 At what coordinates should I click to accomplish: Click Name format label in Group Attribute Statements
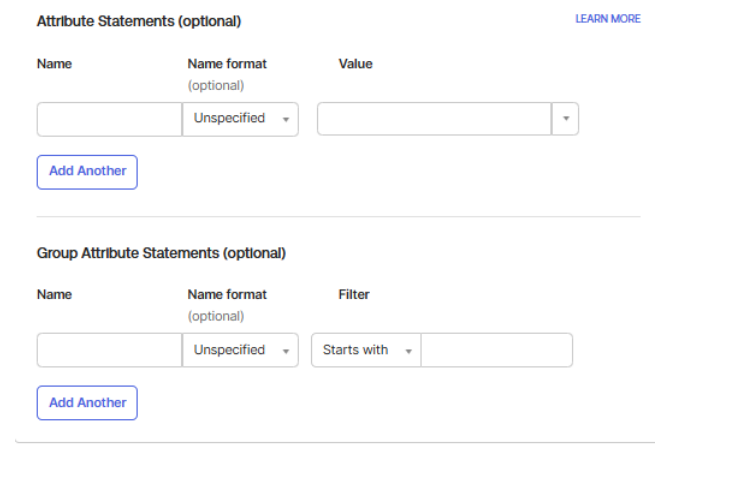click(227, 295)
